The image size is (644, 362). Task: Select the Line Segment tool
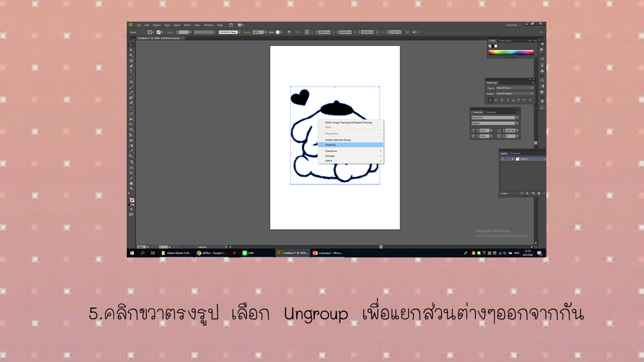tap(132, 76)
